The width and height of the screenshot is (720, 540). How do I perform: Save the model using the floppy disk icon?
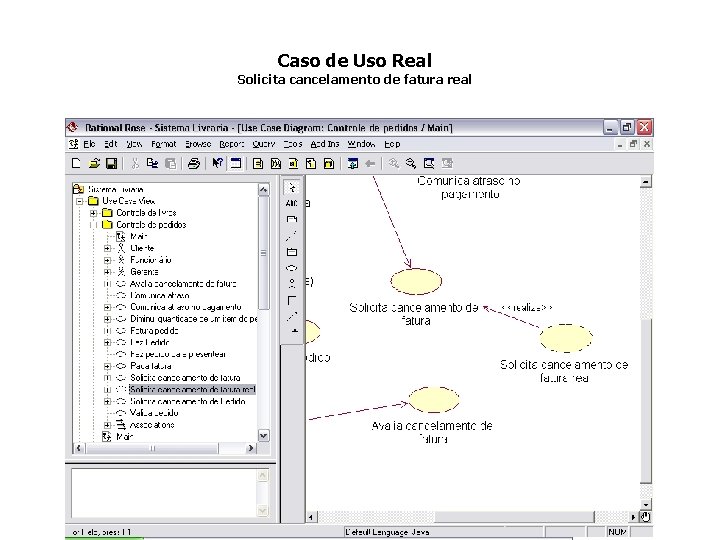click(x=112, y=163)
